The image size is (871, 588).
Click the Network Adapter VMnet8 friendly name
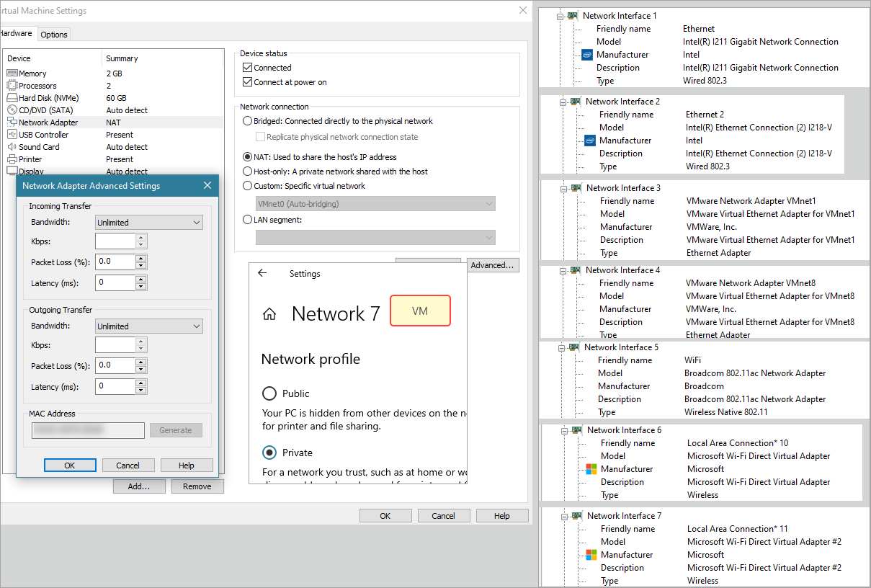751,283
